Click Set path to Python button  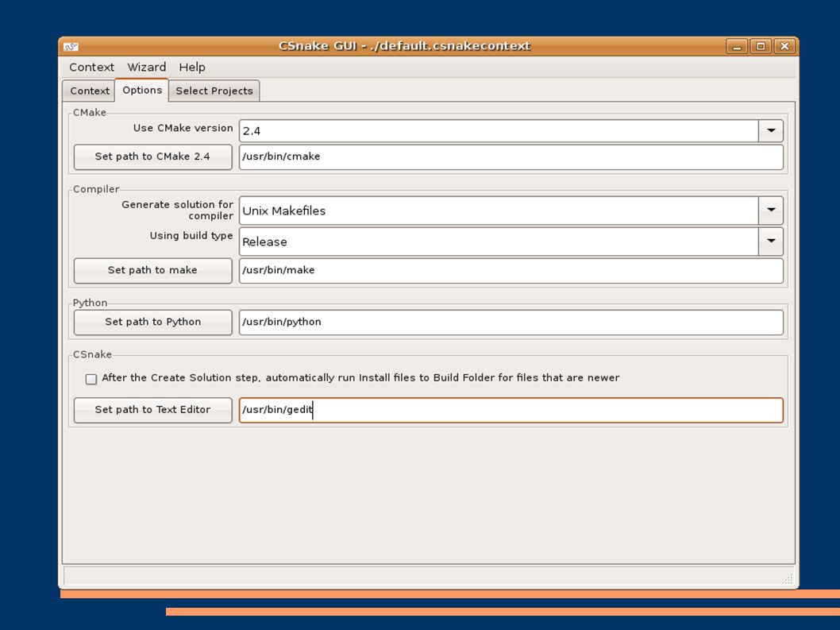tap(152, 322)
